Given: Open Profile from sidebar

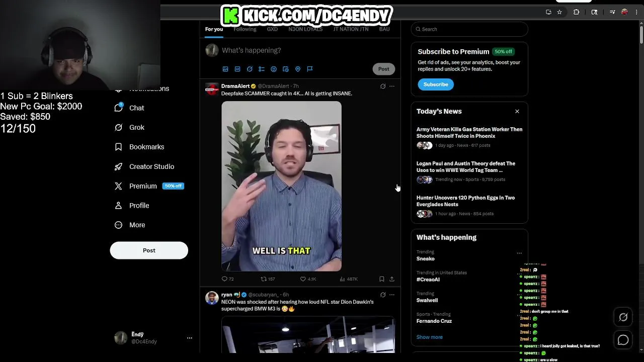Looking at the screenshot, I should point(132,206).
